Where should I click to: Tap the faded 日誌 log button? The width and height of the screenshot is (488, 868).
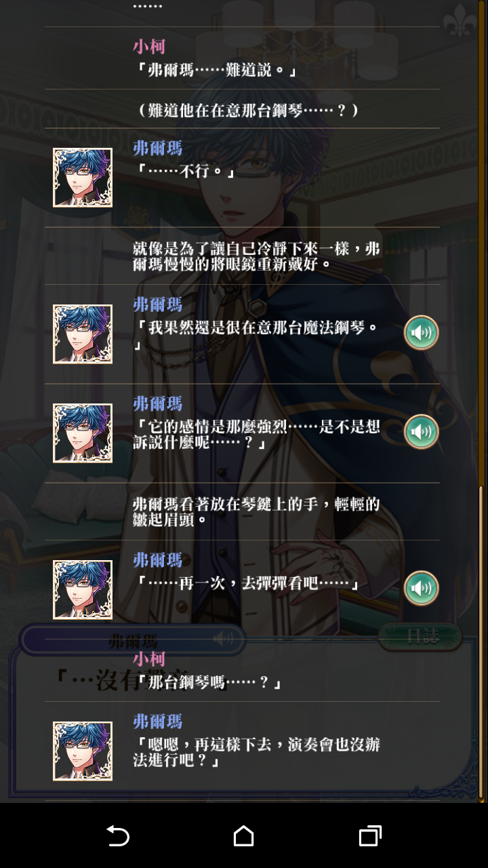pyautogui.click(x=420, y=636)
